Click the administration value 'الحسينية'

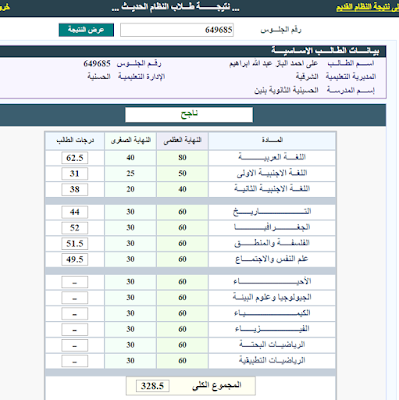pos(99,77)
